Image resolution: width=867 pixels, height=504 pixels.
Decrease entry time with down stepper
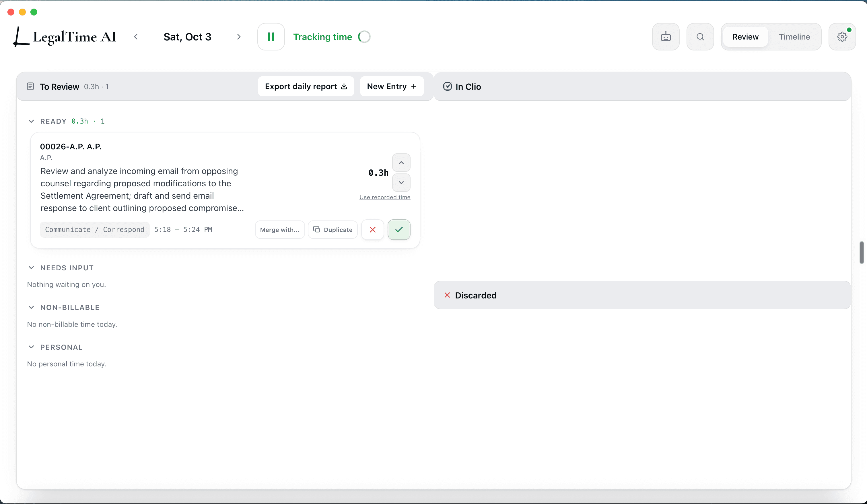point(401,183)
